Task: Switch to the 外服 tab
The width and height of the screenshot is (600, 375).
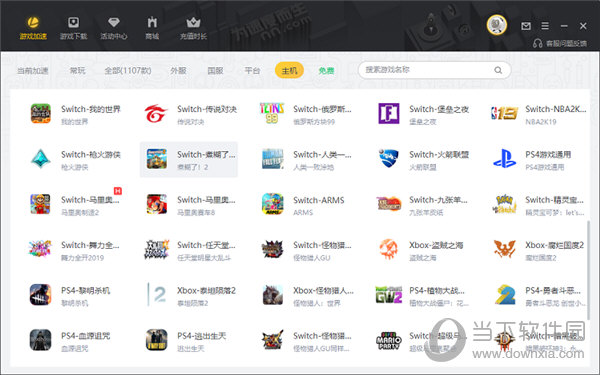Action: 178,71
